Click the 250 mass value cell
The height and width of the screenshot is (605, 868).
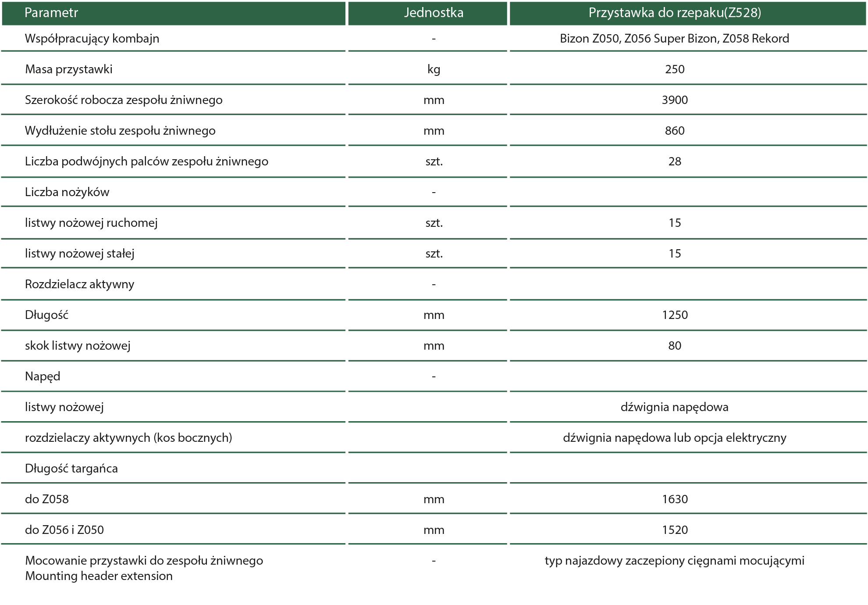point(674,69)
